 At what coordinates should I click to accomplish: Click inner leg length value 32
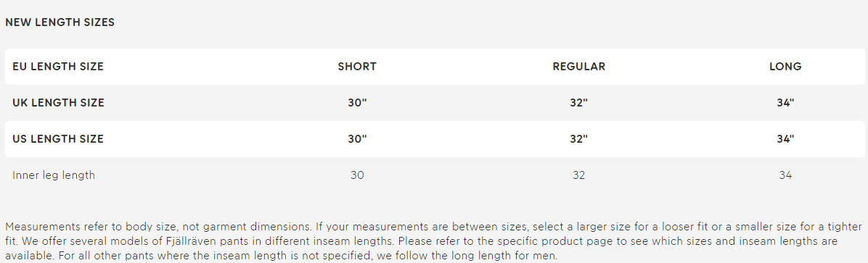pyautogui.click(x=579, y=175)
